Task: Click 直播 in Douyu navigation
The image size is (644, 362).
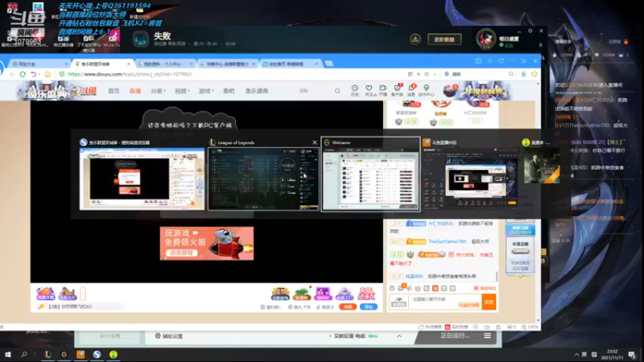Action: (x=135, y=91)
